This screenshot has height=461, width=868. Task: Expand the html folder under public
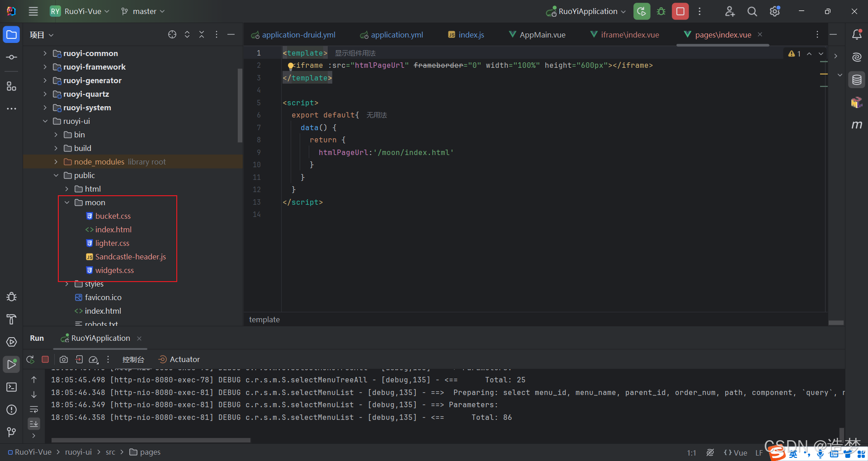pyautogui.click(x=66, y=189)
